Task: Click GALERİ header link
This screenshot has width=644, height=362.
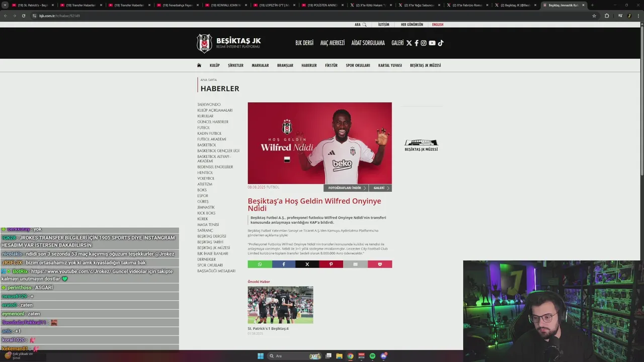Action: click(397, 43)
